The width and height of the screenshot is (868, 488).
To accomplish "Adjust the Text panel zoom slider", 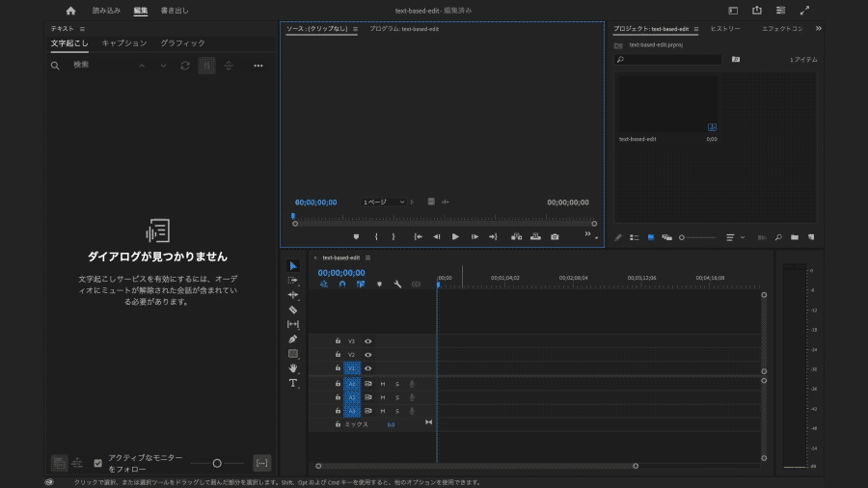I will 217,463.
